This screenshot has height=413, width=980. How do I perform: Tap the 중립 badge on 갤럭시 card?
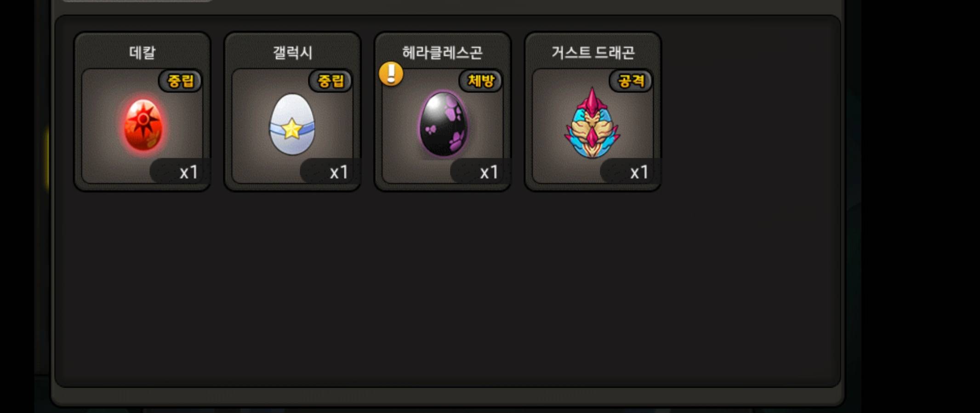pyautogui.click(x=330, y=81)
